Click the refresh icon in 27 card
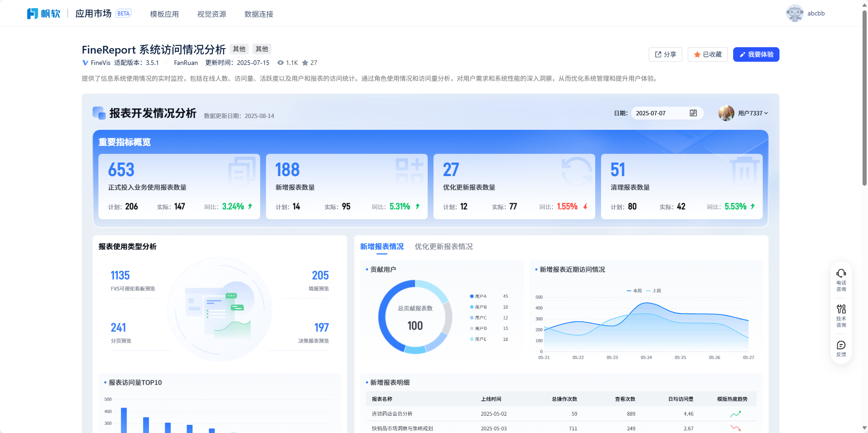Screen dimensions: 868x433 [x=577, y=171]
